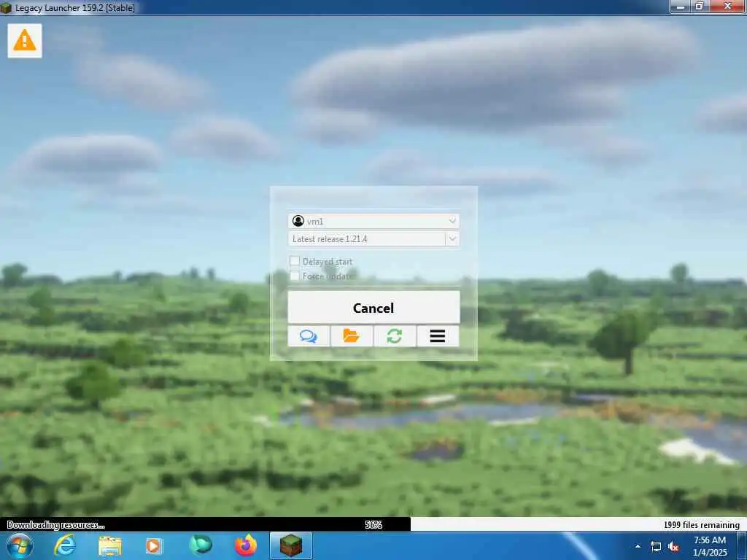
Task: Close the Legacy Launcher window
Action: coord(727,7)
